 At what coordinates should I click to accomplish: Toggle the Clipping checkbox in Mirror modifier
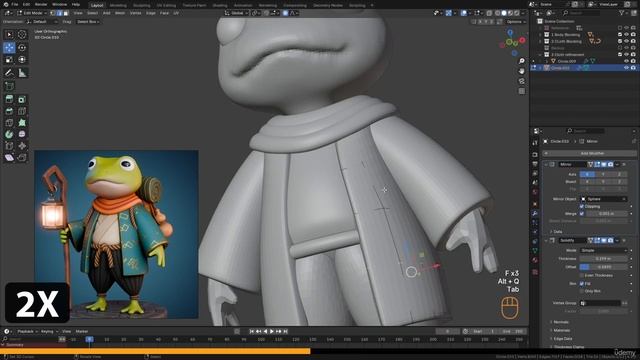[x=582, y=206]
